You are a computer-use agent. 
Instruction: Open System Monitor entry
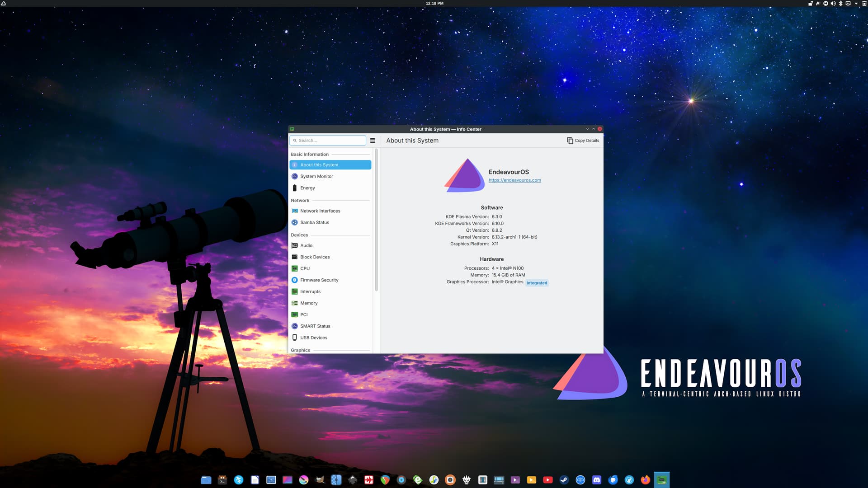[330, 176]
